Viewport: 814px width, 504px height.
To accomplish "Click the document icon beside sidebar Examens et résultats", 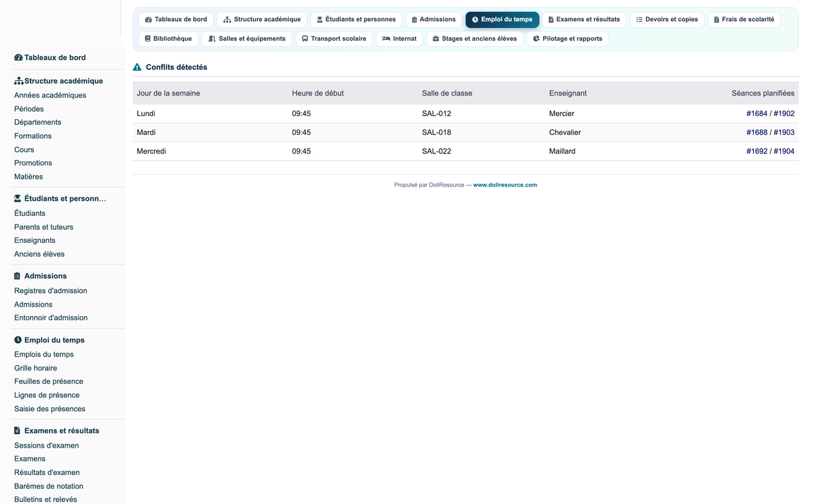I will coord(18,431).
